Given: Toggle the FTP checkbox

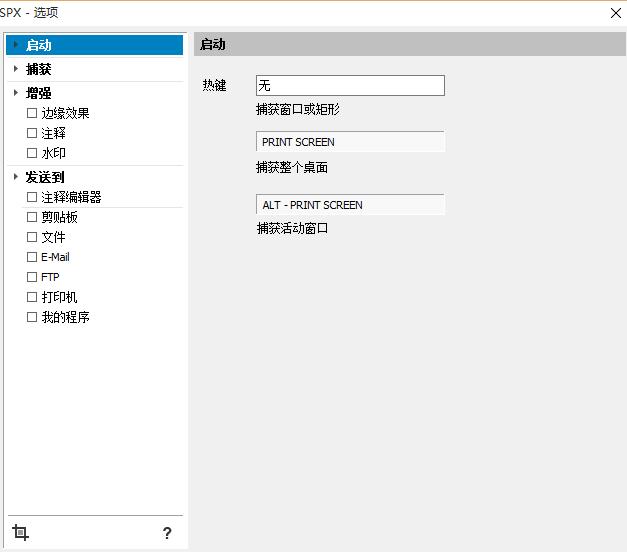Looking at the screenshot, I should pyautogui.click(x=32, y=277).
